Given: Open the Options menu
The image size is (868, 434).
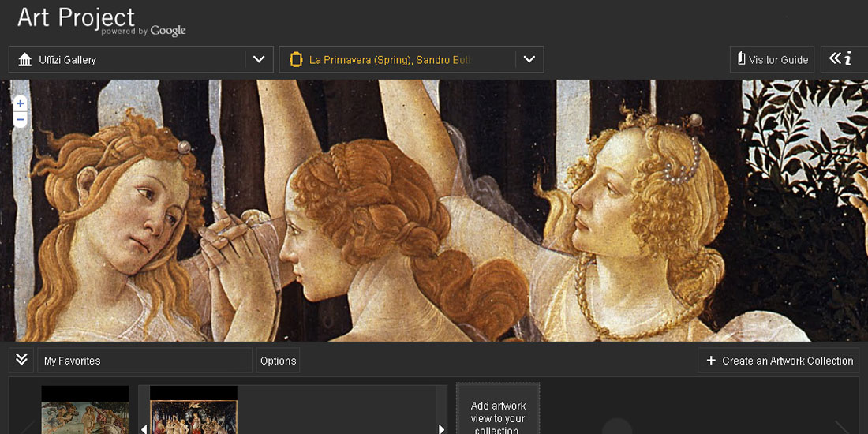Looking at the screenshot, I should (278, 361).
